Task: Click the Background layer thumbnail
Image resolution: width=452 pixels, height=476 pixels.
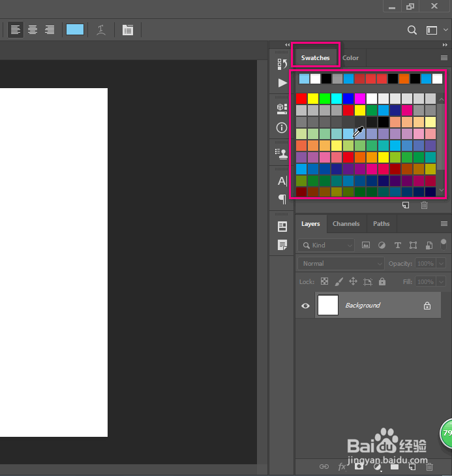Action: click(328, 305)
